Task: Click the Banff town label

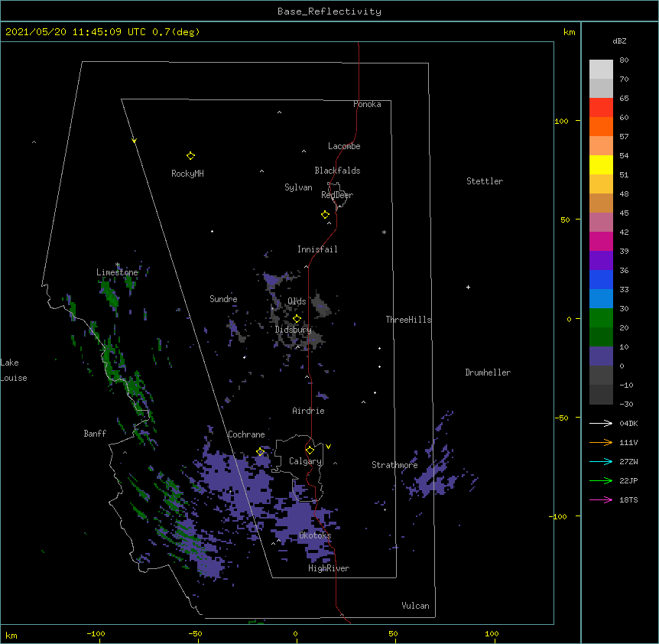Action: (95, 434)
